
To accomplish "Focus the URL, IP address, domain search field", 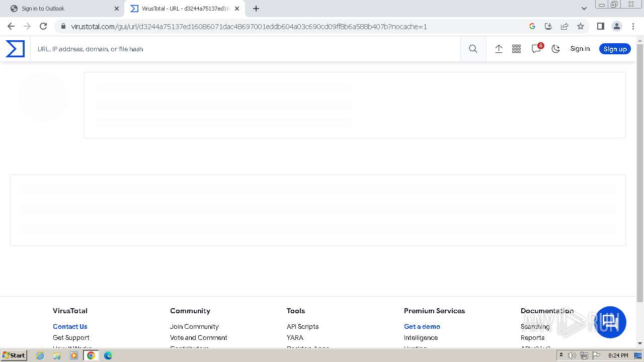I will pyautogui.click(x=245, y=49).
